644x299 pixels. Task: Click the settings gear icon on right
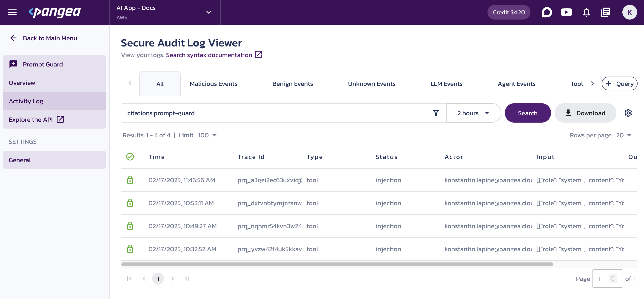(x=628, y=113)
